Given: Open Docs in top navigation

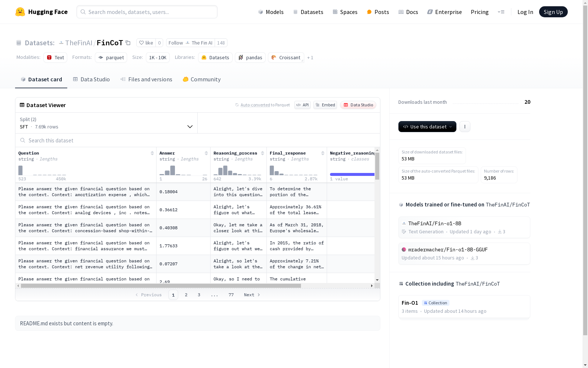Looking at the screenshot, I should (408, 12).
